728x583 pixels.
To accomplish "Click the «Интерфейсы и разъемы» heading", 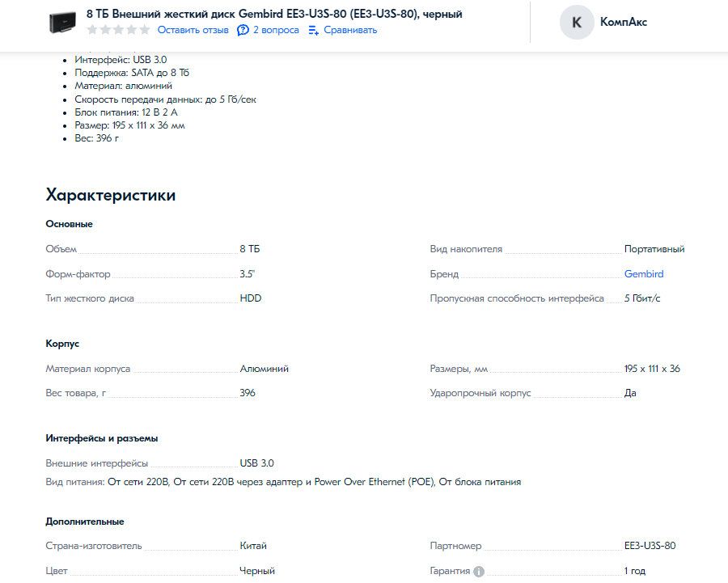I will point(102,438).
